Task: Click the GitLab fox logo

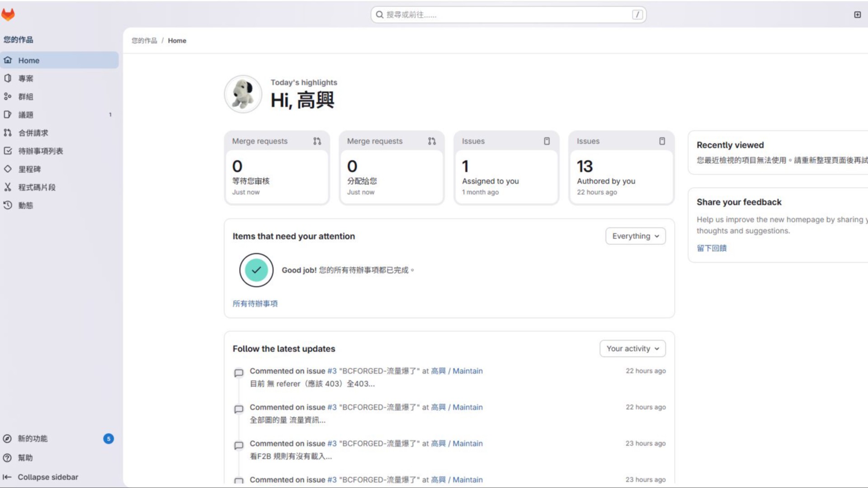Action: click(8, 14)
